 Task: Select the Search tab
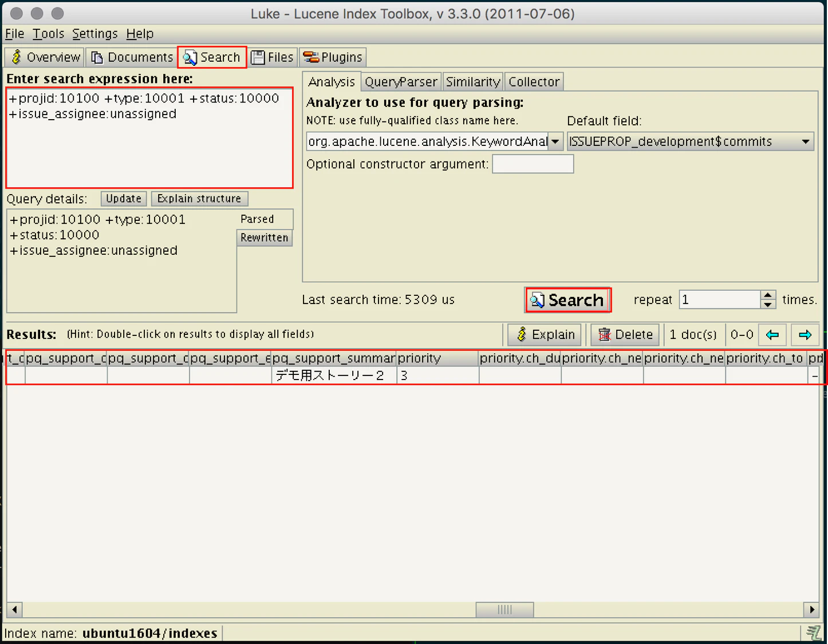[212, 57]
